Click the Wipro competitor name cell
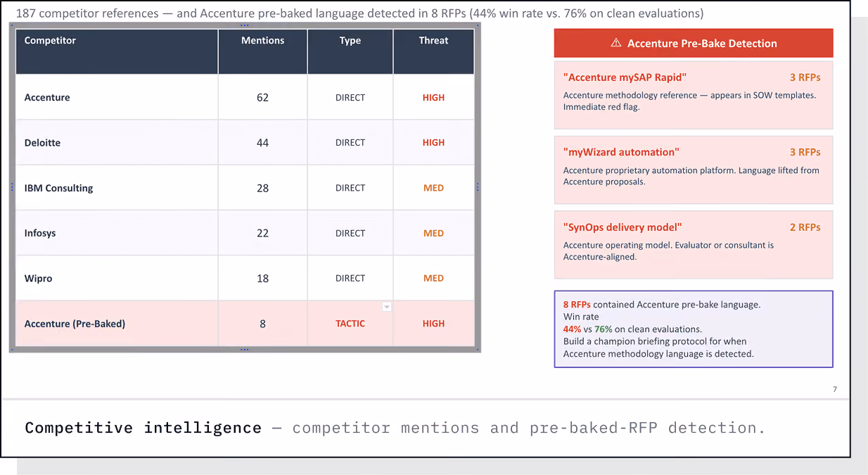This screenshot has height=475, width=868. click(117, 278)
